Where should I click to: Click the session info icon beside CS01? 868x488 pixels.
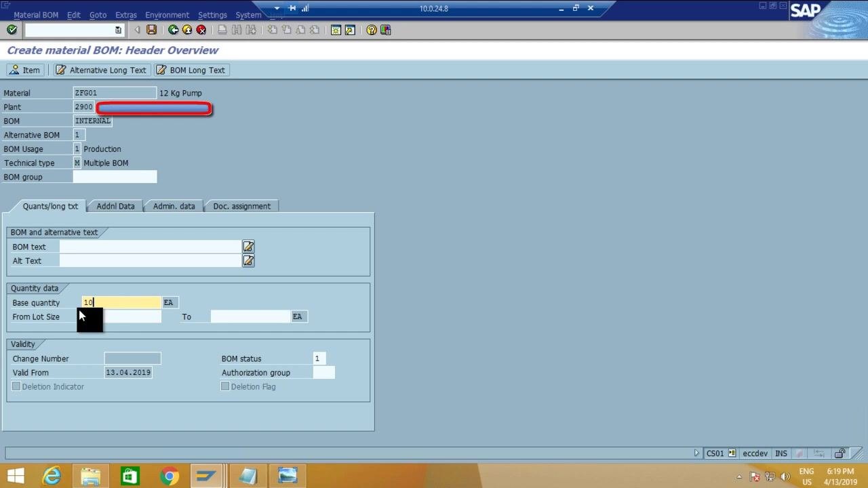click(732, 453)
